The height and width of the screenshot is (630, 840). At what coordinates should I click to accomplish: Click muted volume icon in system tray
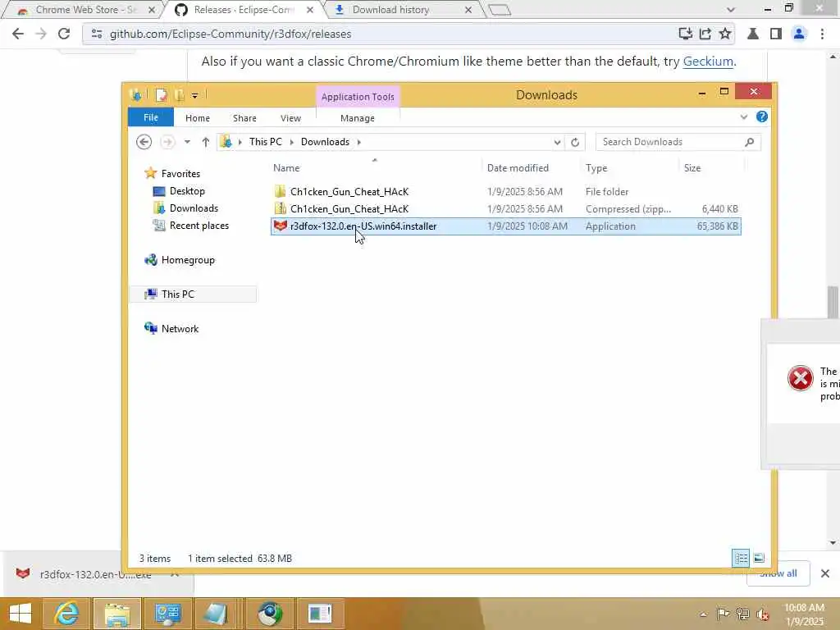pos(763,614)
